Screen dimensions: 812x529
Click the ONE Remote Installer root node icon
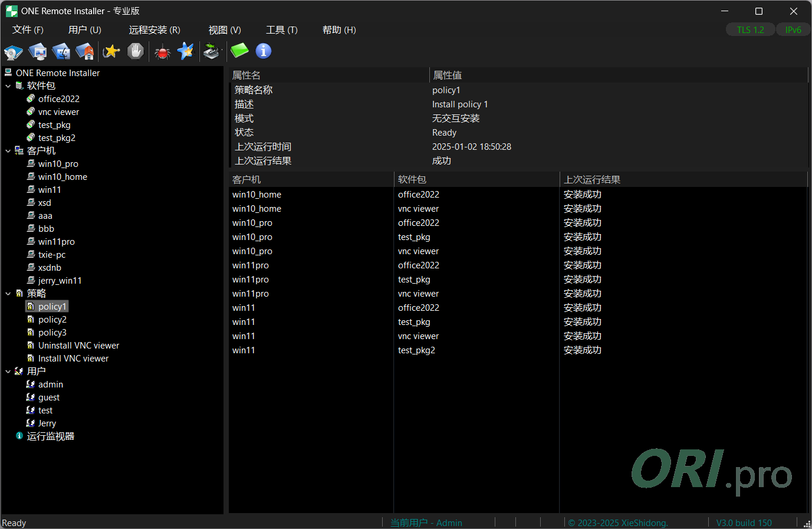(x=8, y=73)
